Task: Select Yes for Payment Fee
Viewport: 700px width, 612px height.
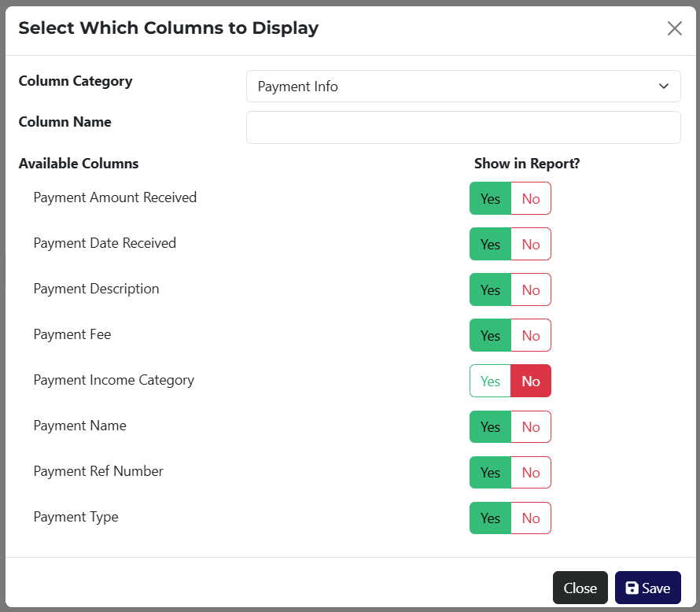Action: (490, 335)
